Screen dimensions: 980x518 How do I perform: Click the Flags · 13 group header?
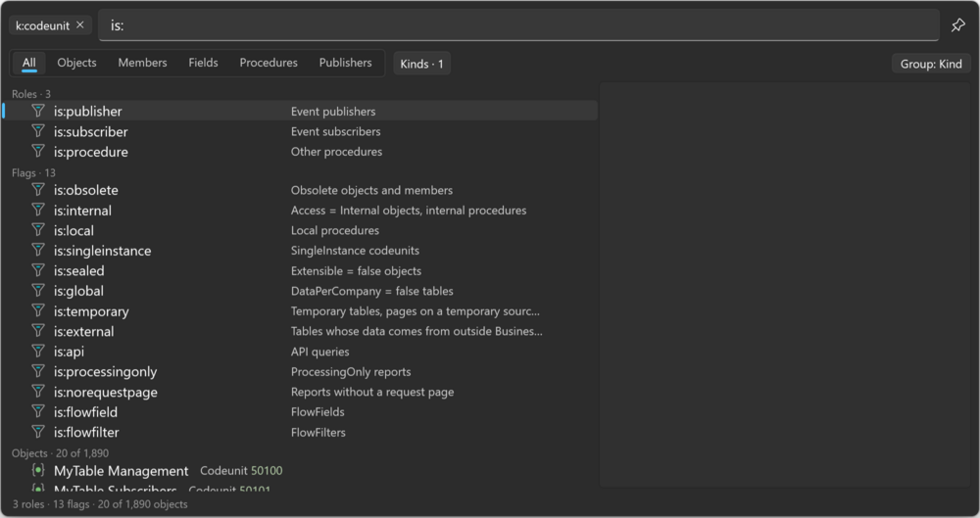coord(33,172)
